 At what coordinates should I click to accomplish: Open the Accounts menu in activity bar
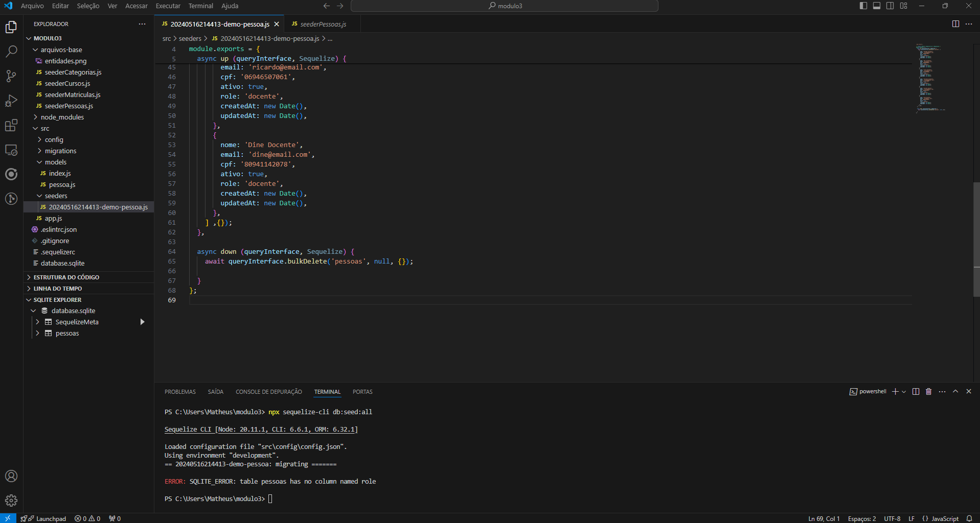[11, 476]
